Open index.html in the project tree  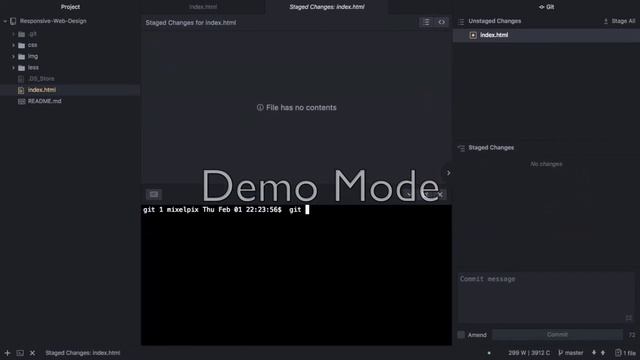pos(42,90)
